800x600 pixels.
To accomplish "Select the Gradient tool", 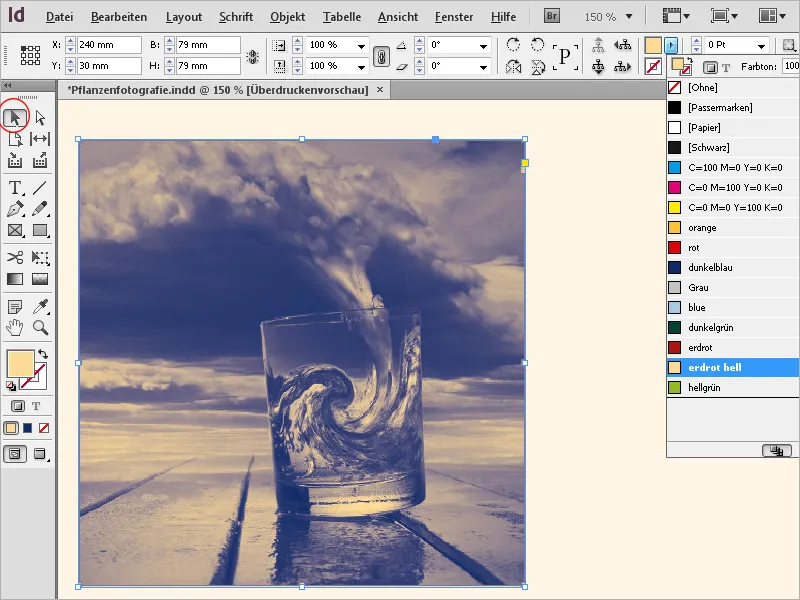I will tap(14, 278).
